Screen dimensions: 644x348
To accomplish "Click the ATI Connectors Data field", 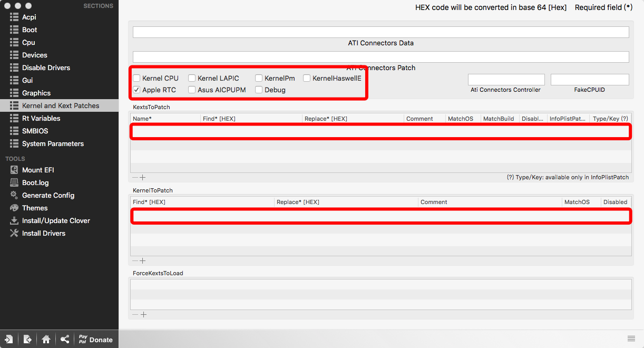I will click(x=380, y=32).
